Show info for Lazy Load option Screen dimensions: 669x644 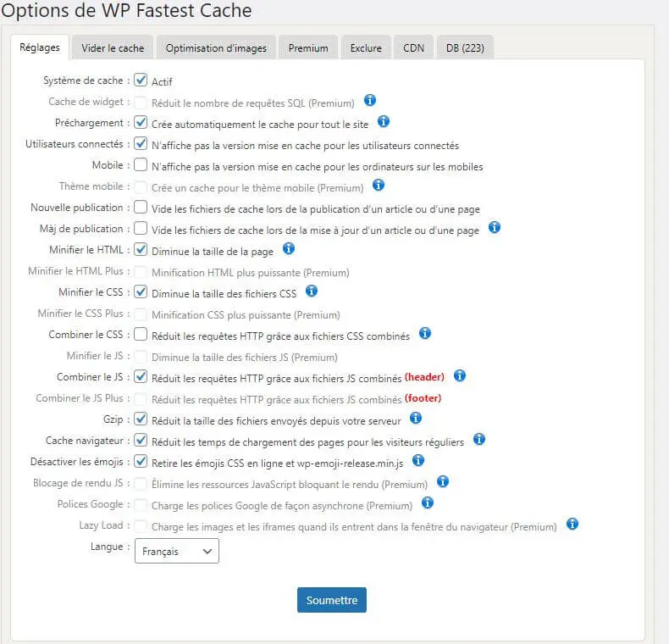pyautogui.click(x=572, y=524)
